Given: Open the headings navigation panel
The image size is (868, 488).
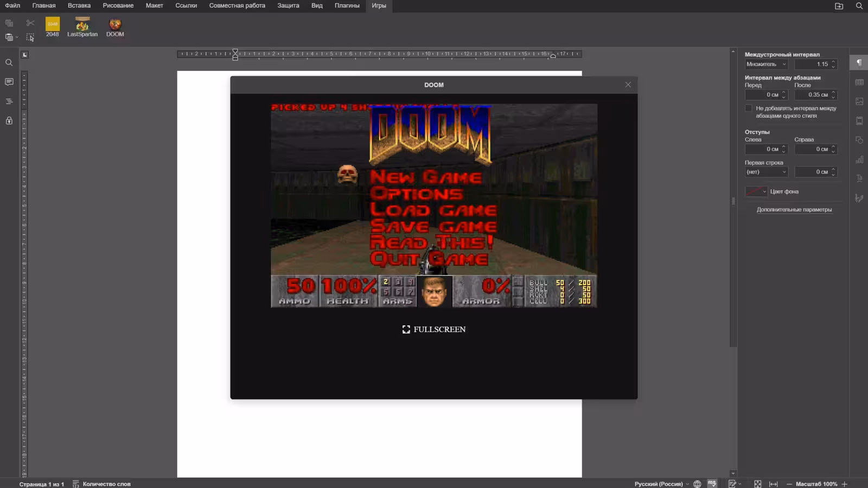Looking at the screenshot, I should [x=9, y=101].
